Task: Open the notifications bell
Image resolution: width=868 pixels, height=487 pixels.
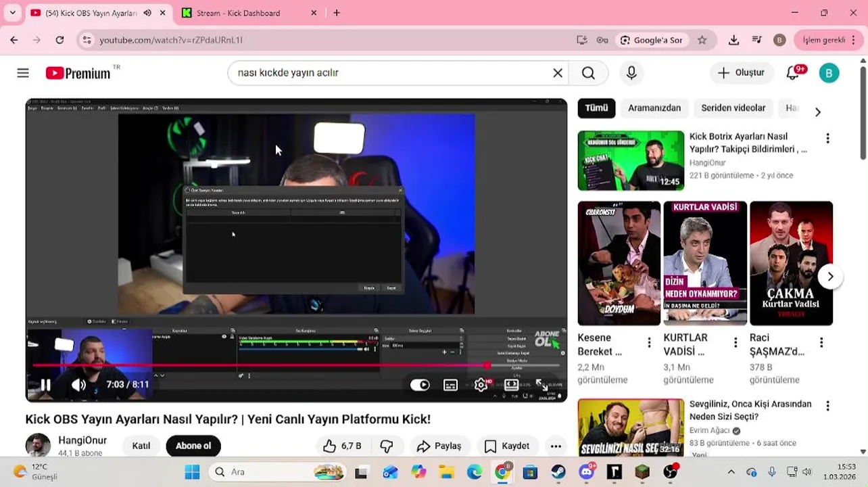Action: click(793, 73)
